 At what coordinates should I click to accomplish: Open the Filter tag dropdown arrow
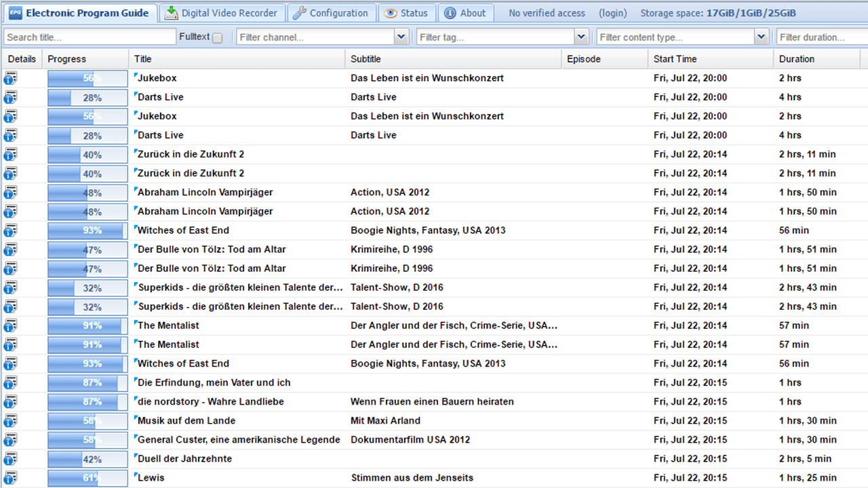pyautogui.click(x=581, y=37)
